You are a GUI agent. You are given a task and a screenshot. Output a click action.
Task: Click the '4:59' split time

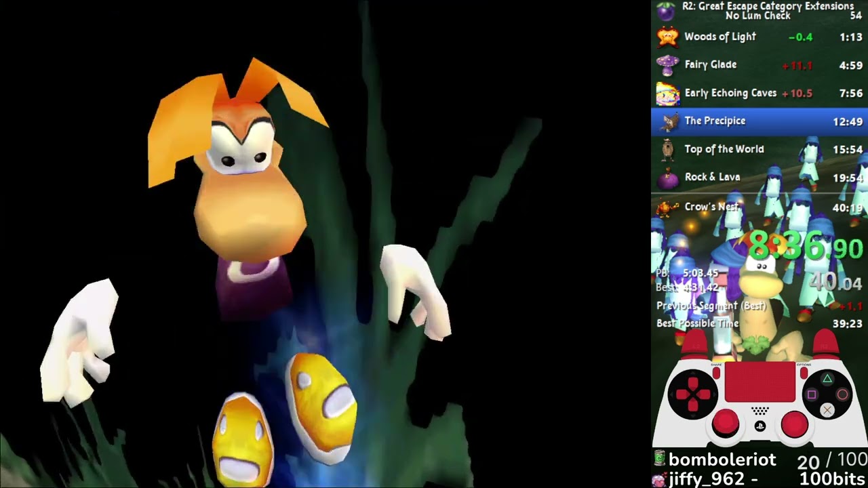click(851, 66)
